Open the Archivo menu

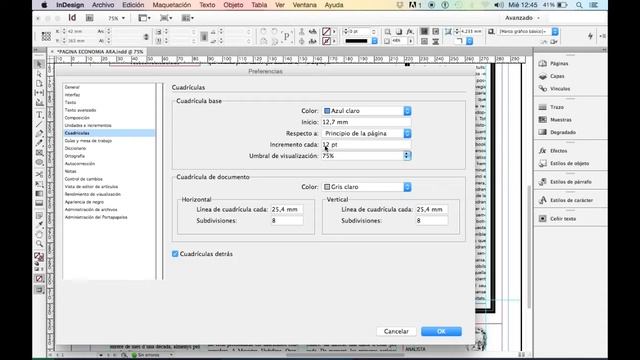(x=103, y=5)
